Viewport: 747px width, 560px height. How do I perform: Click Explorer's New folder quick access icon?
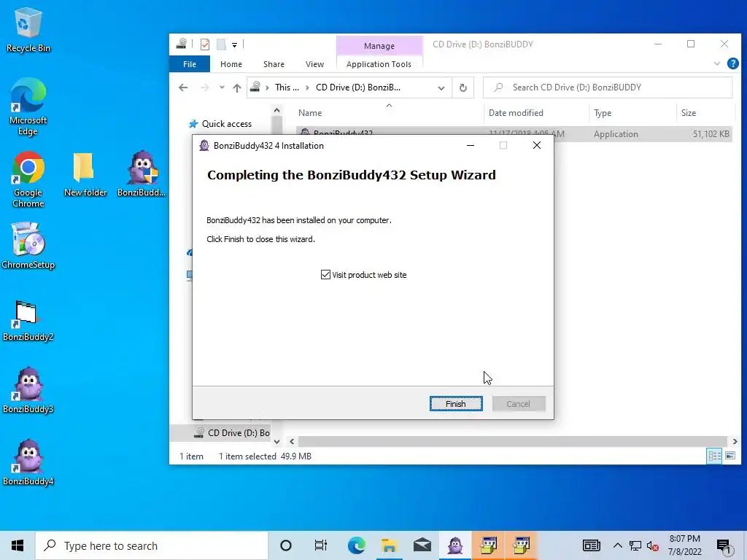(221, 44)
